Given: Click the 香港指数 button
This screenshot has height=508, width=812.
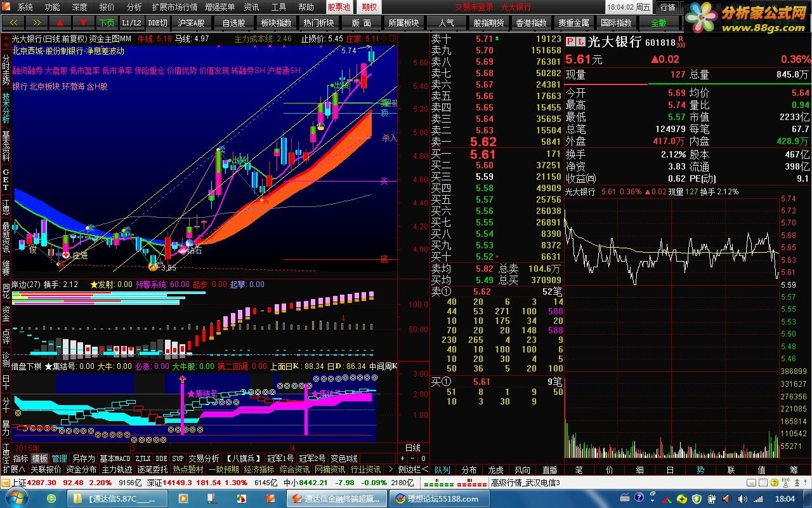Looking at the screenshot, I should coord(531,22).
